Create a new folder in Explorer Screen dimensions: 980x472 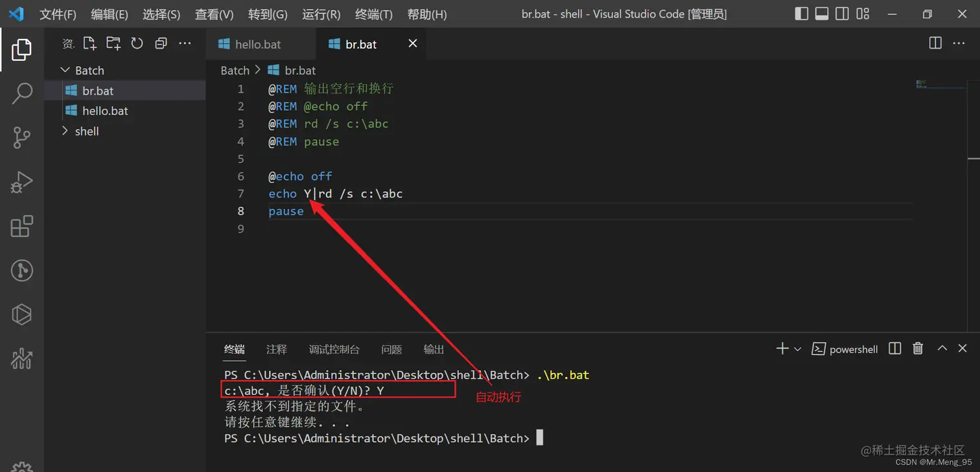[x=113, y=43]
